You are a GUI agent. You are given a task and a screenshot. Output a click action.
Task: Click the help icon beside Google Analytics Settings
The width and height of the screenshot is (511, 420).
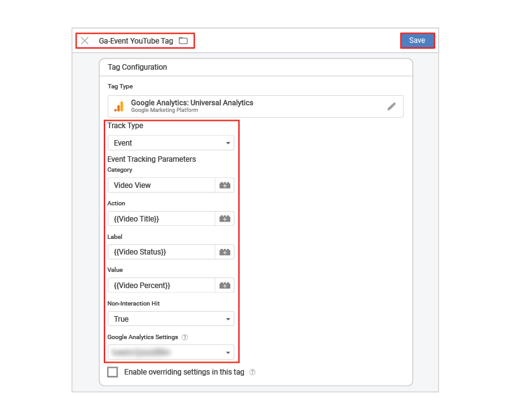click(185, 337)
